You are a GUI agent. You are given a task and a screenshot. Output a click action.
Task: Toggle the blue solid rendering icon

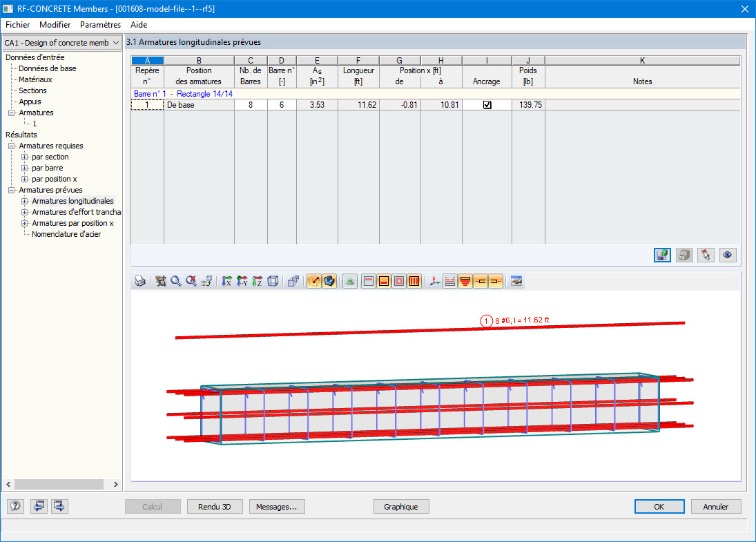point(329,281)
